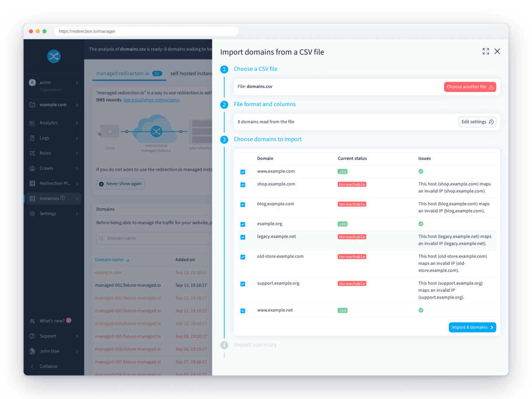Viewport: 532px width, 399px height.
Task: Click the John Doe avatar icon
Action: (32, 351)
